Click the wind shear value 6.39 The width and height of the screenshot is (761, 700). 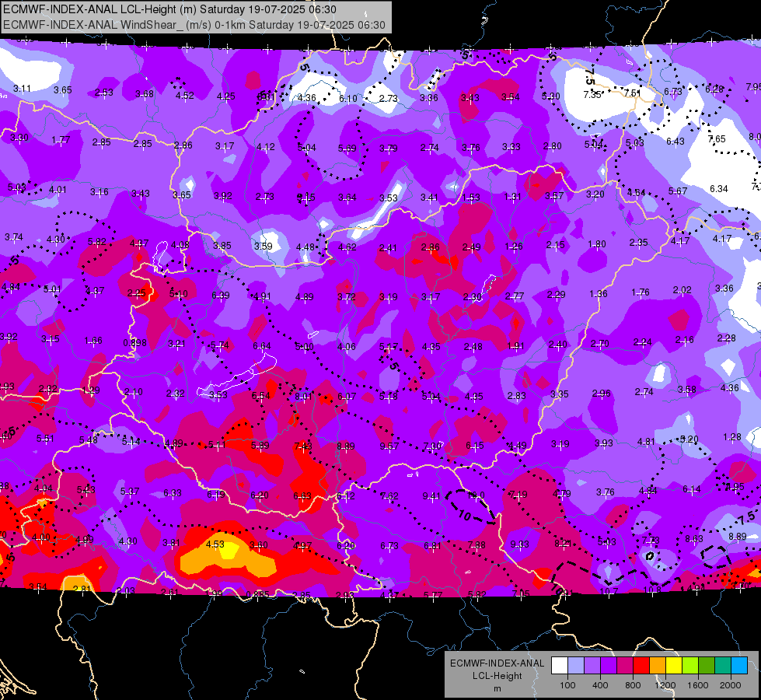click(220, 295)
